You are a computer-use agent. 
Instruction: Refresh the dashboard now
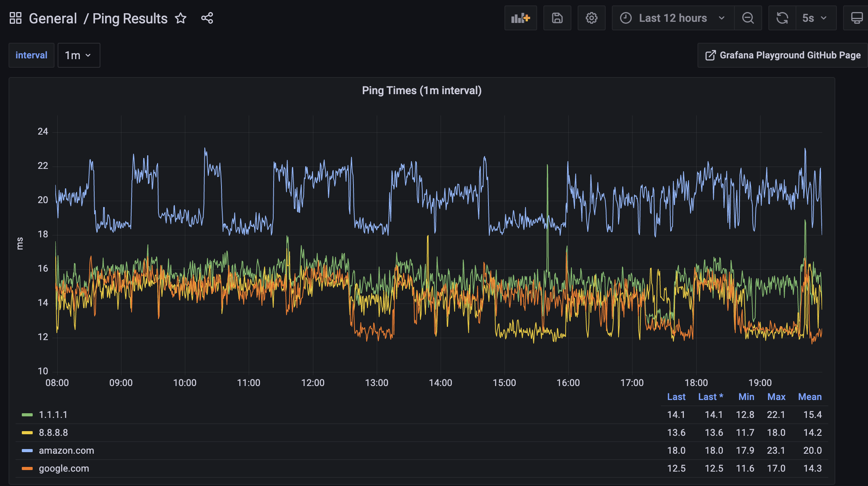pos(782,18)
